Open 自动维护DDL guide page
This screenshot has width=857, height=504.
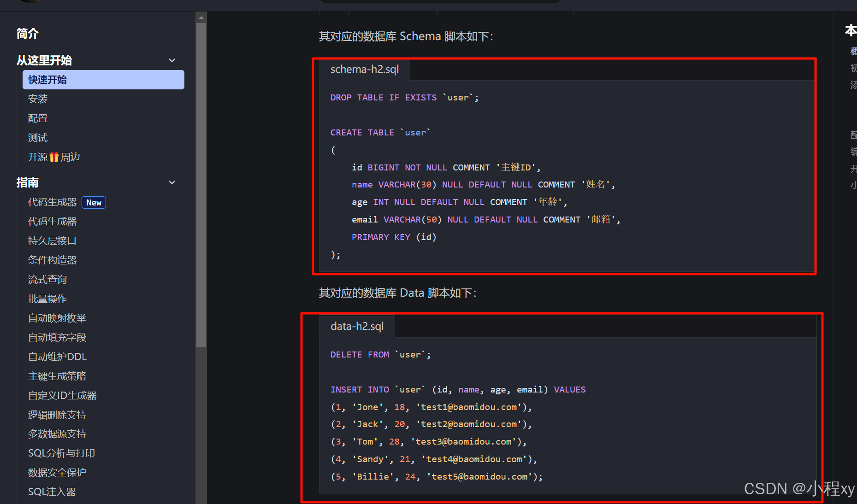coord(57,357)
